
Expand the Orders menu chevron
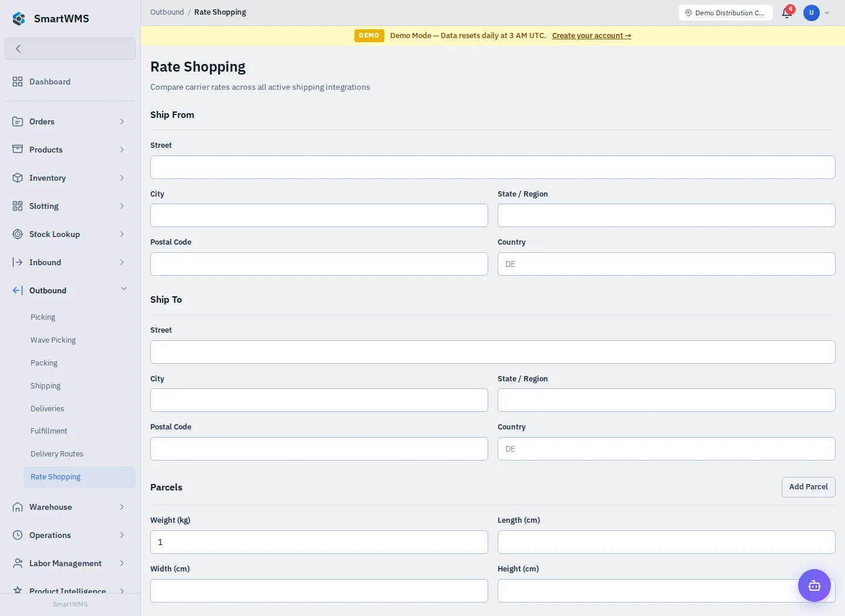click(122, 121)
